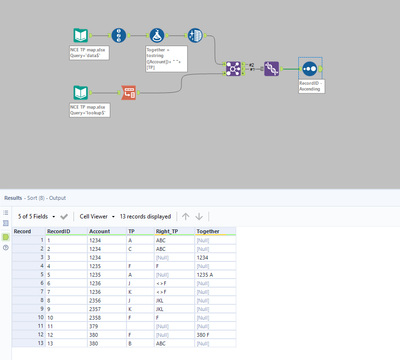This screenshot has width=400, height=360.
Task: Select the Together cell '1234' in row 3
Action: click(215, 257)
